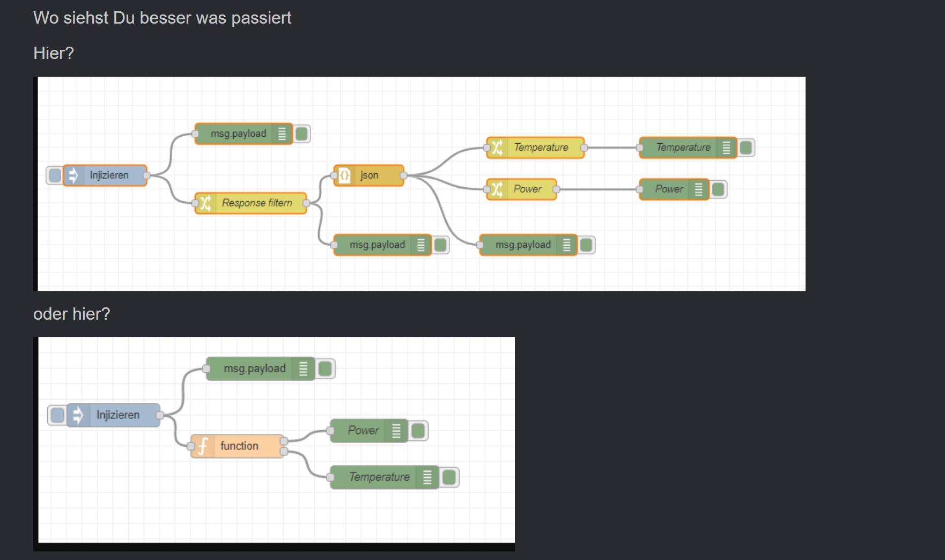The height and width of the screenshot is (560, 945).
Task: Select the Response filtern node label
Action: point(257,203)
